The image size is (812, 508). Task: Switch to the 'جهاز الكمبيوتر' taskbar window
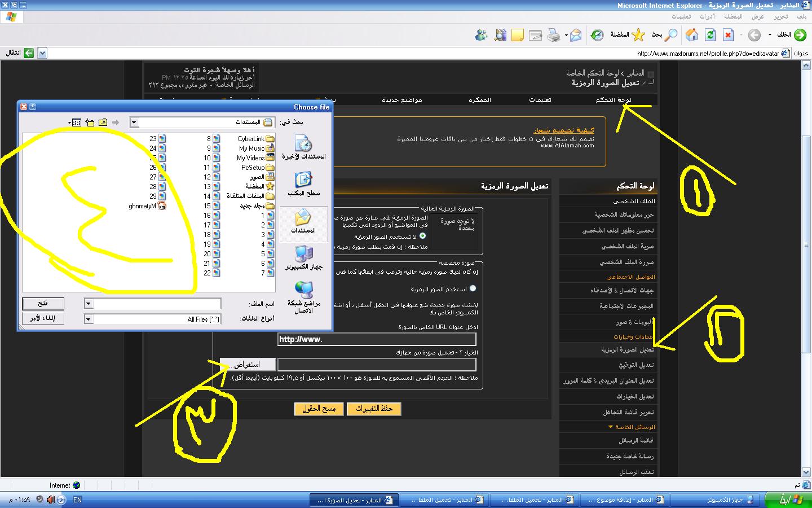714,500
